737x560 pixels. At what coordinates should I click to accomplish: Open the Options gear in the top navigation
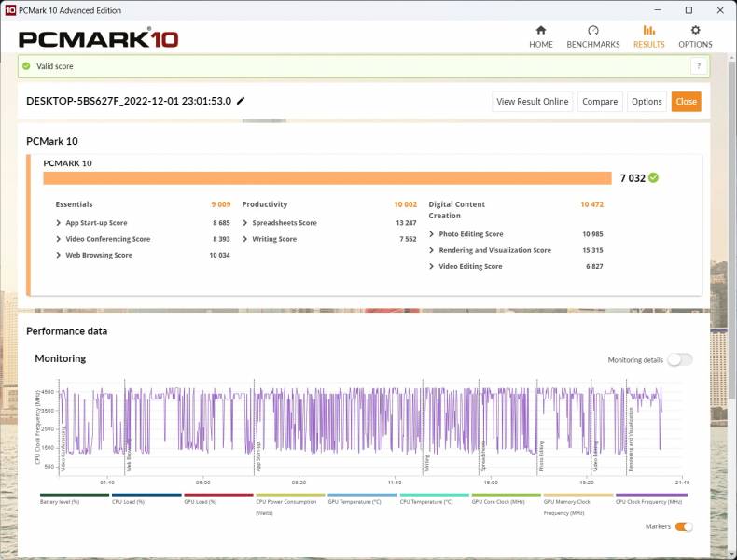[695, 37]
